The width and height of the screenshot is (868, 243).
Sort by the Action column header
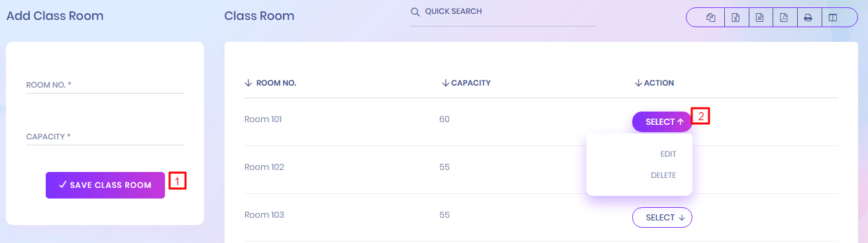point(655,83)
